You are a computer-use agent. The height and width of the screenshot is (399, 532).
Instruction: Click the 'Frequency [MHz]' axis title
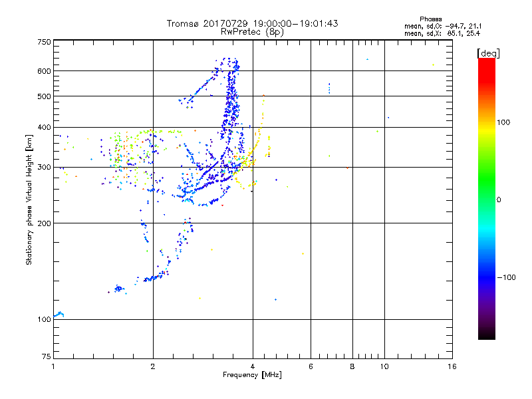pyautogui.click(x=252, y=375)
